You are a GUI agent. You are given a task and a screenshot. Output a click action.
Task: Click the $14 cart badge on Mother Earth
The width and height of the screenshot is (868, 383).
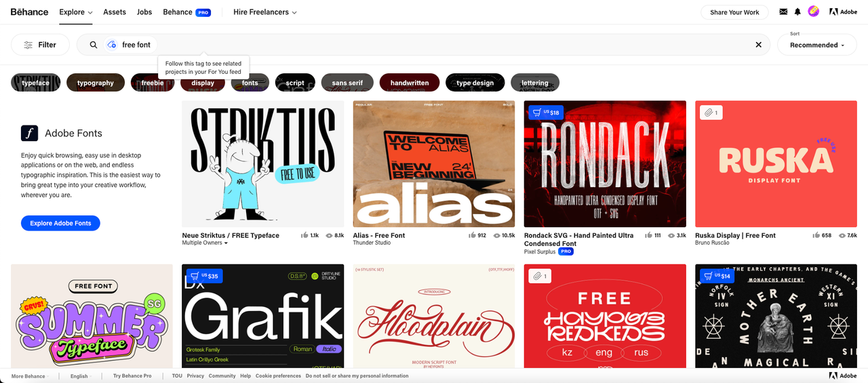(x=717, y=276)
